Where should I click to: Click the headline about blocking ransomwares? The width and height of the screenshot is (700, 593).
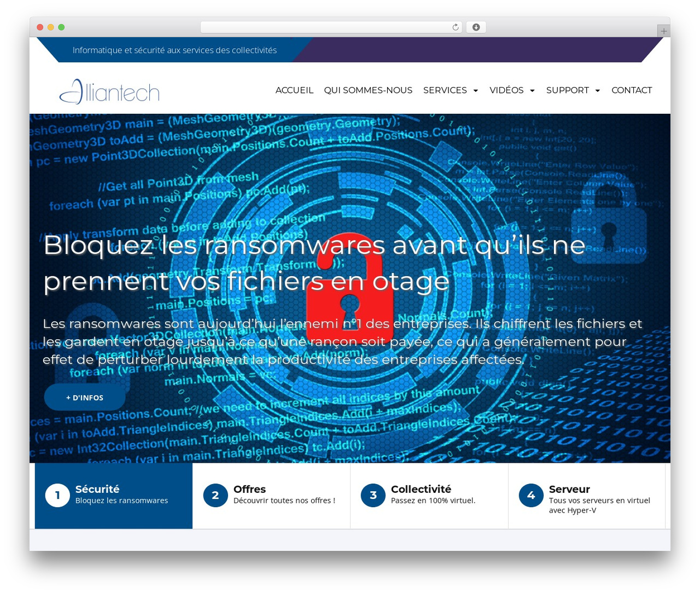click(314, 263)
